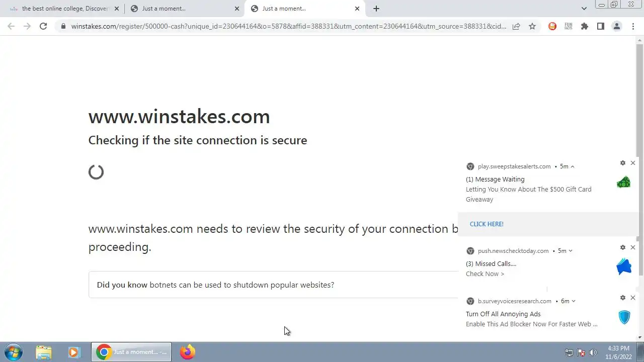
Task: Click green money notification icon
Action: point(623,182)
